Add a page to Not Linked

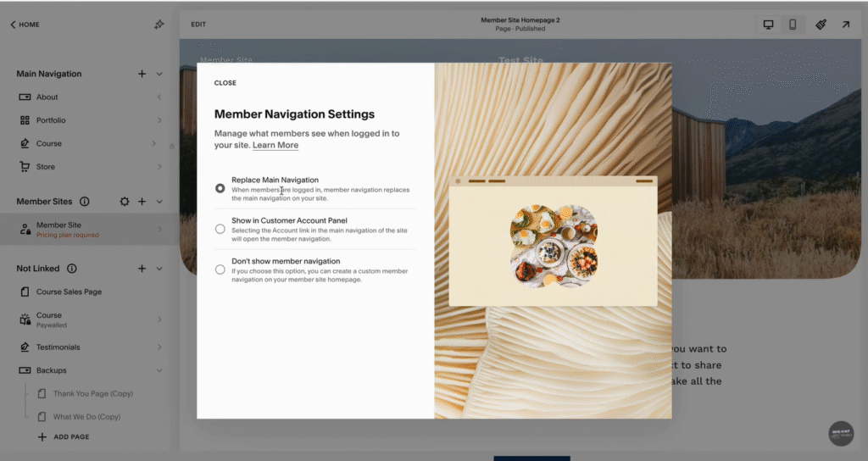click(142, 269)
